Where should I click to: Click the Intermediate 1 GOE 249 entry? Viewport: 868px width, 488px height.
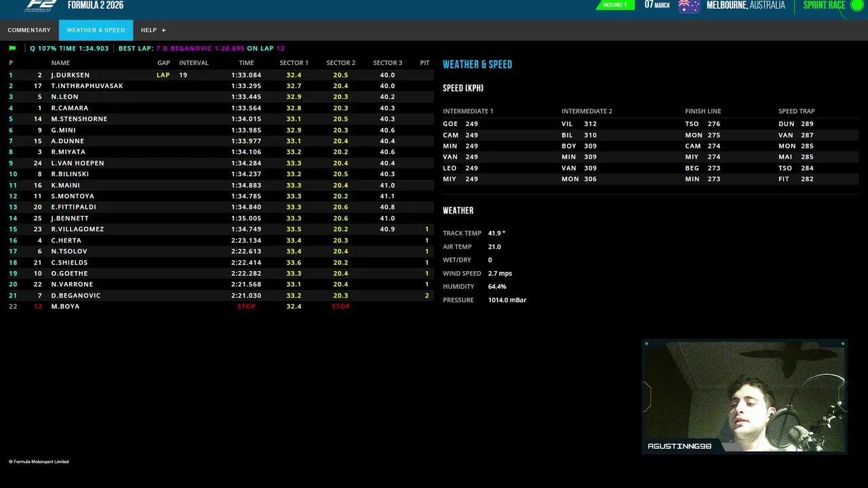click(460, 124)
